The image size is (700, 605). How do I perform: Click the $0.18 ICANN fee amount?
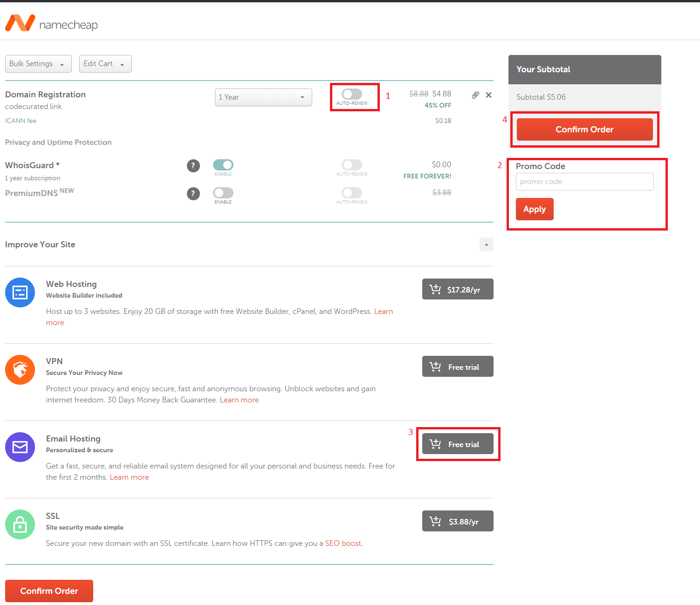click(x=443, y=121)
